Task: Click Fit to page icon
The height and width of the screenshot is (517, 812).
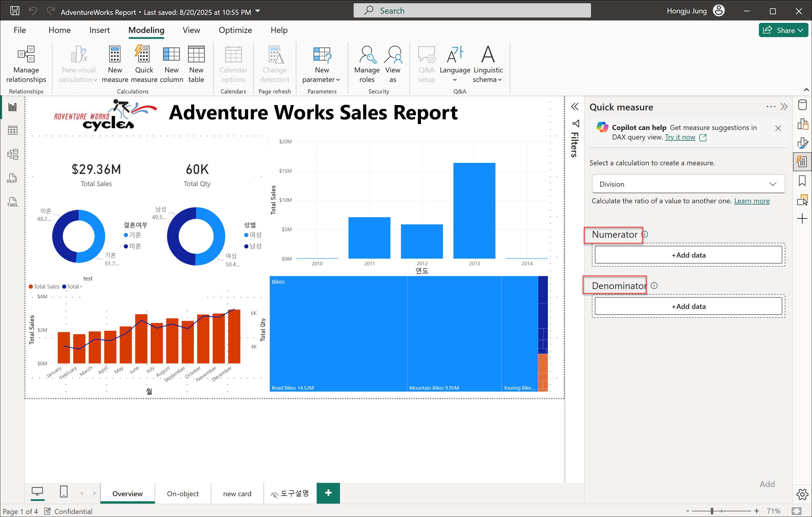Action: click(x=797, y=511)
